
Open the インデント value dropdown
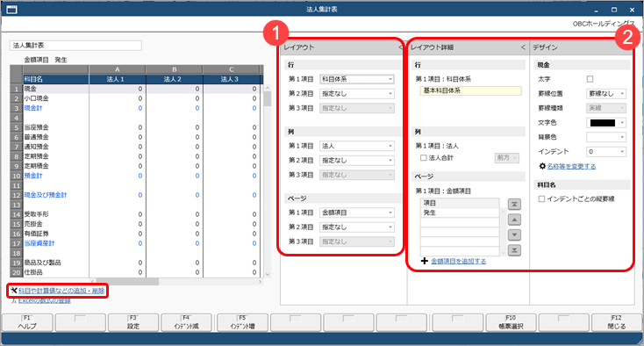point(605,152)
